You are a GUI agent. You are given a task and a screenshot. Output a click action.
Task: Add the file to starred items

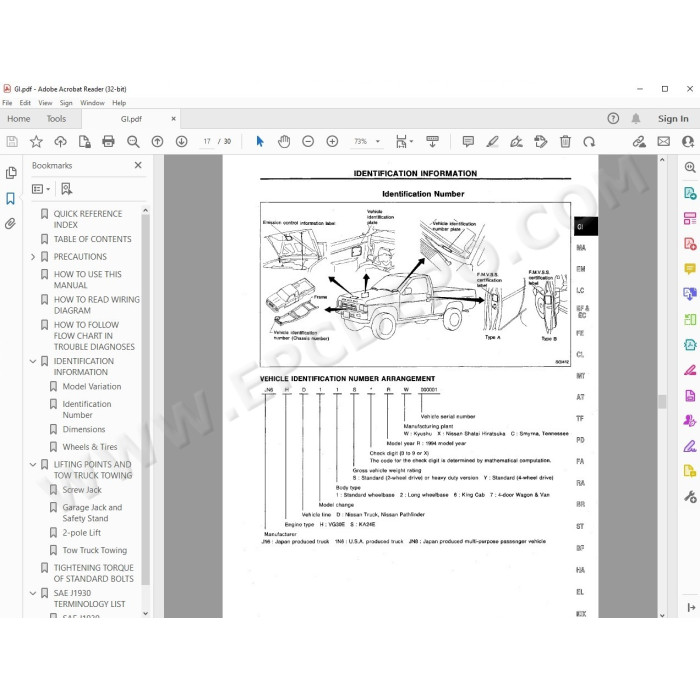(36, 142)
